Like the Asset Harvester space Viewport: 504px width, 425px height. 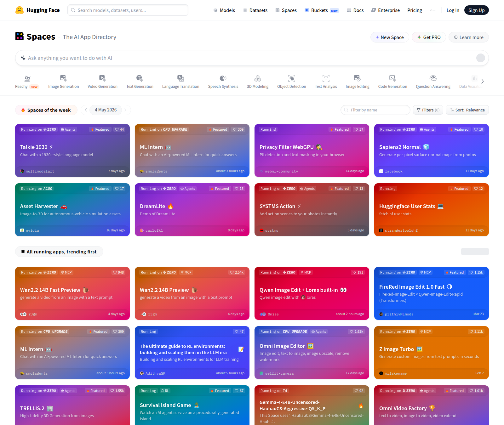tap(119, 189)
